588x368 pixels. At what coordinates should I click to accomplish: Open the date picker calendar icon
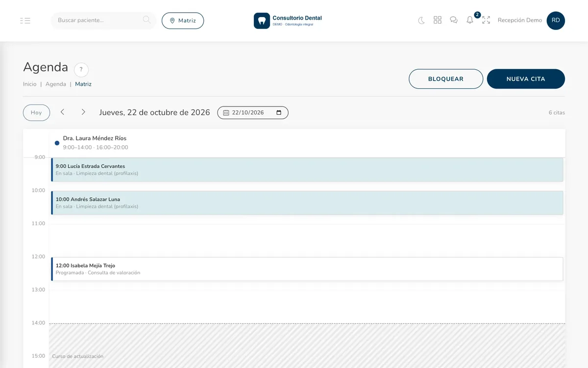pyautogui.click(x=279, y=112)
